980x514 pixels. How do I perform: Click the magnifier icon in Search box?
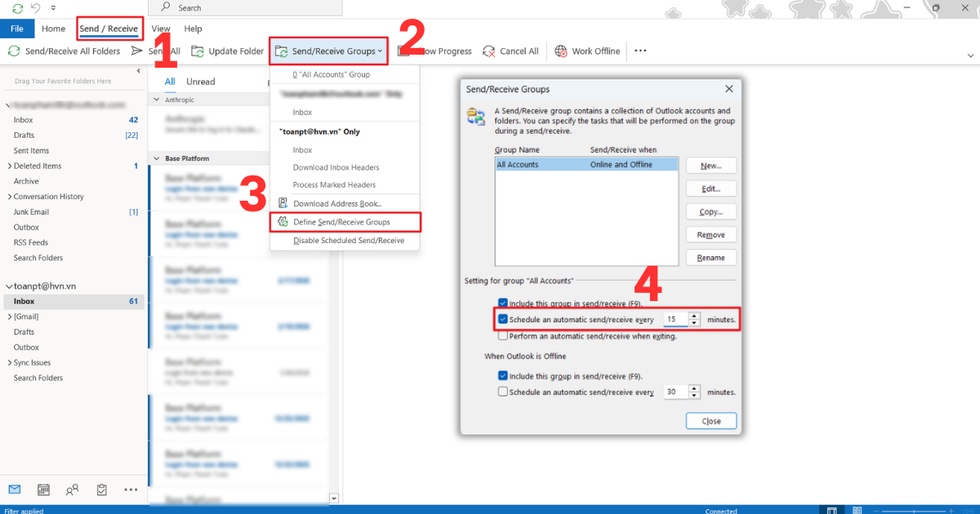click(x=166, y=7)
